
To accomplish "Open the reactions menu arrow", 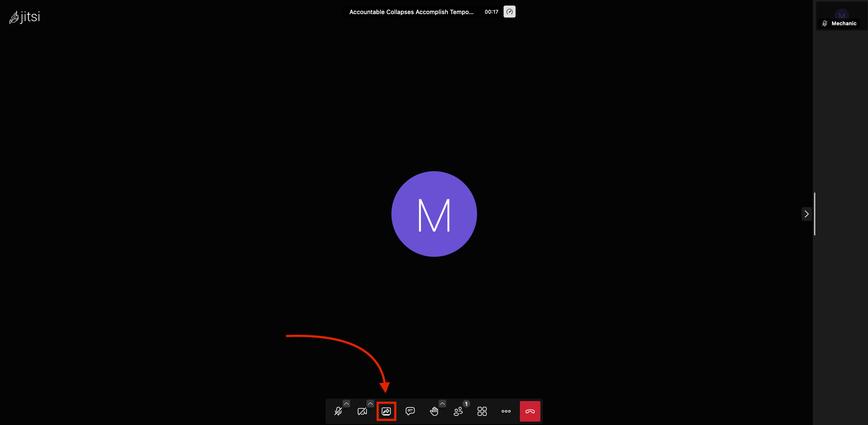I will click(x=442, y=404).
